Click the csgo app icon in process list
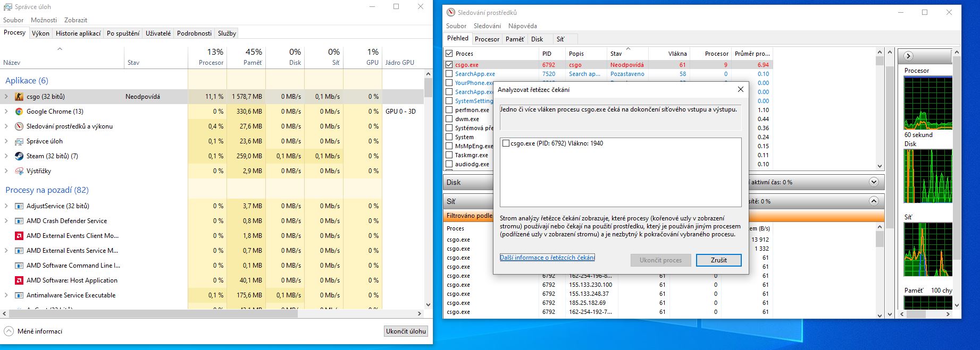Screen dimensions: 980x350 click(x=19, y=97)
